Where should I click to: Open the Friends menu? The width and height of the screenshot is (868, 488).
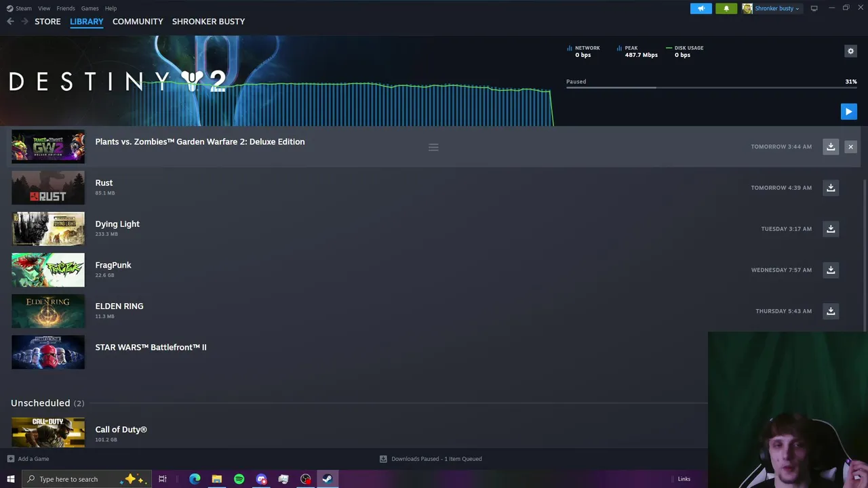click(x=66, y=8)
